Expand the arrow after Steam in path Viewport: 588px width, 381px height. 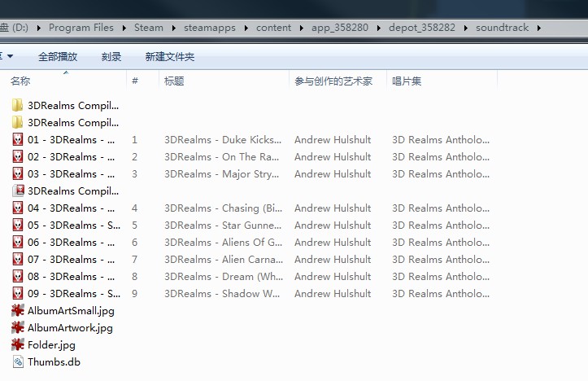click(173, 28)
